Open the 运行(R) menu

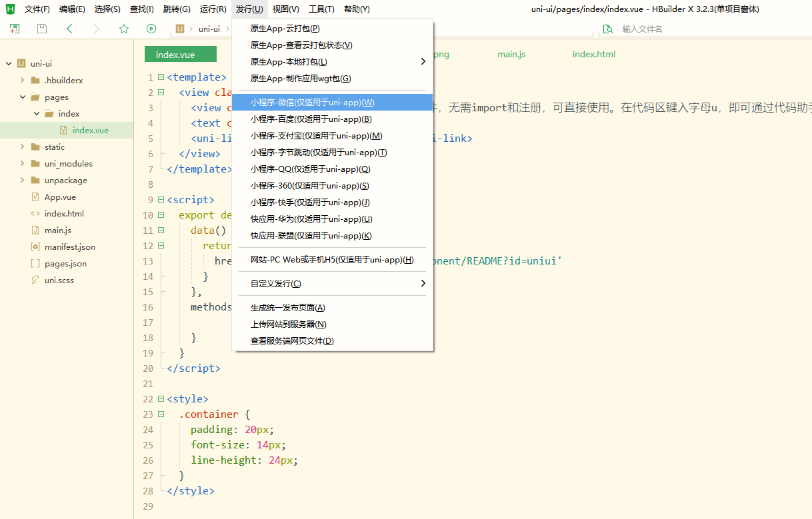coord(213,9)
